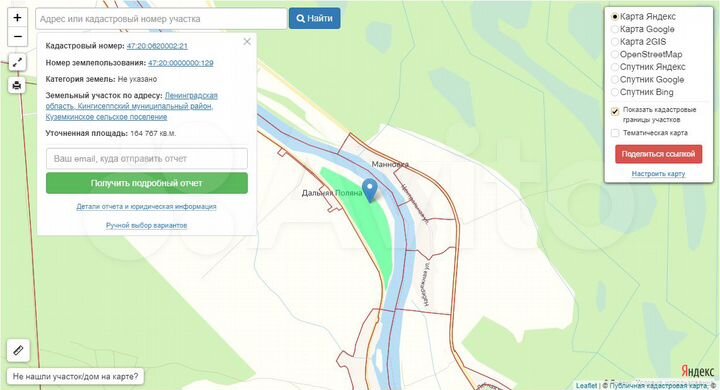Open Детали отчета и юридическая информация link
This screenshot has width=720, height=390.
coord(146,206)
